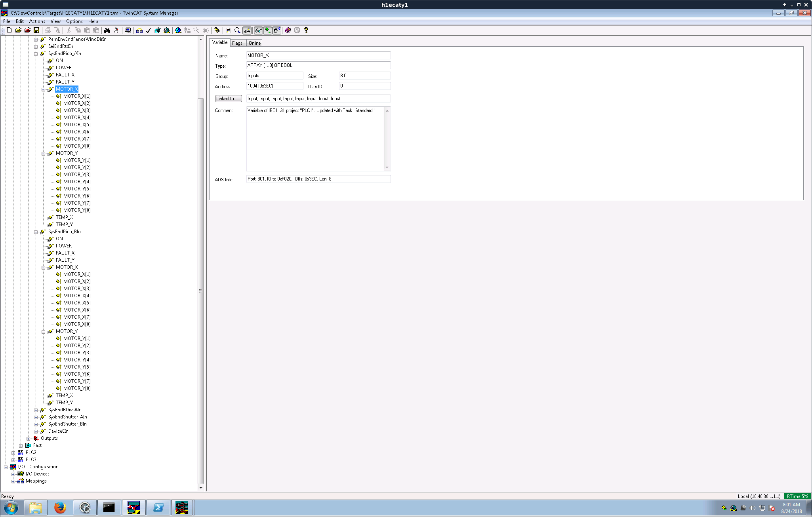This screenshot has width=812, height=517.
Task: Select the PLC3 tree item
Action: tap(31, 460)
